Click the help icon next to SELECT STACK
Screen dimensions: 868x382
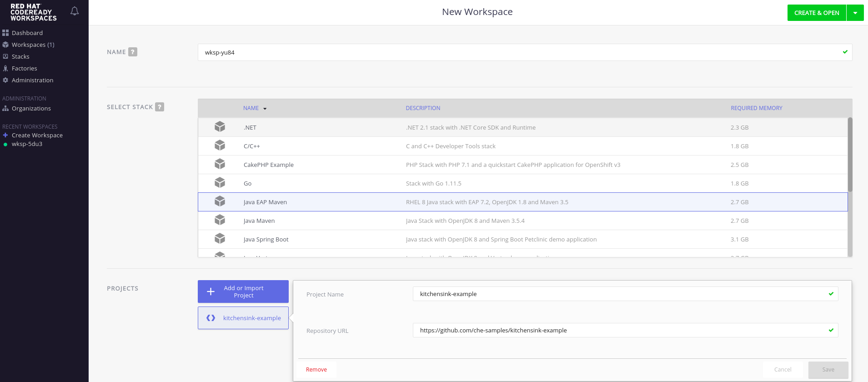(160, 107)
